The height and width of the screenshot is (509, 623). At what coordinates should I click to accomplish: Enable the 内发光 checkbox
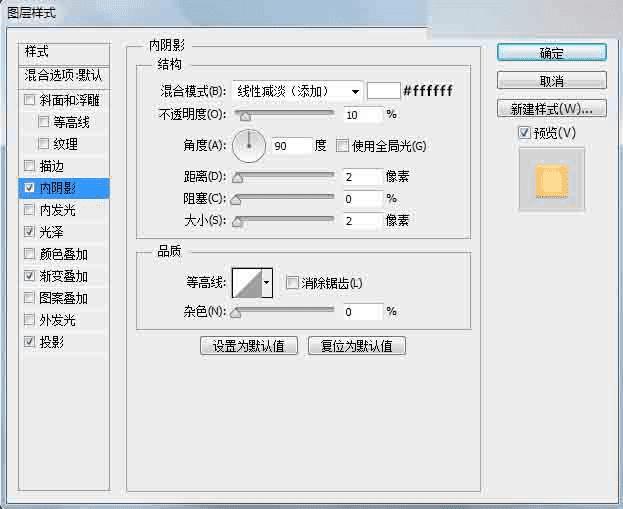29,209
